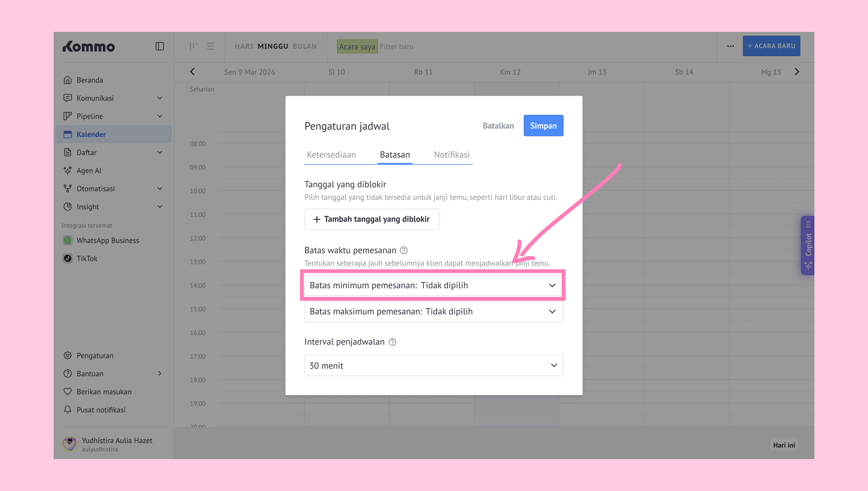Click the Beranda home icon
Viewport: 868px width, 491px height.
pyautogui.click(x=68, y=80)
